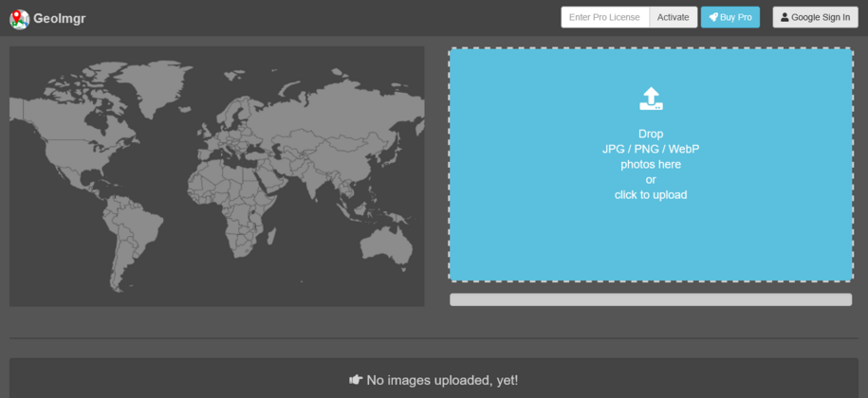Click the GeoImgr logo icon
This screenshot has height=398, width=868.
(19, 19)
